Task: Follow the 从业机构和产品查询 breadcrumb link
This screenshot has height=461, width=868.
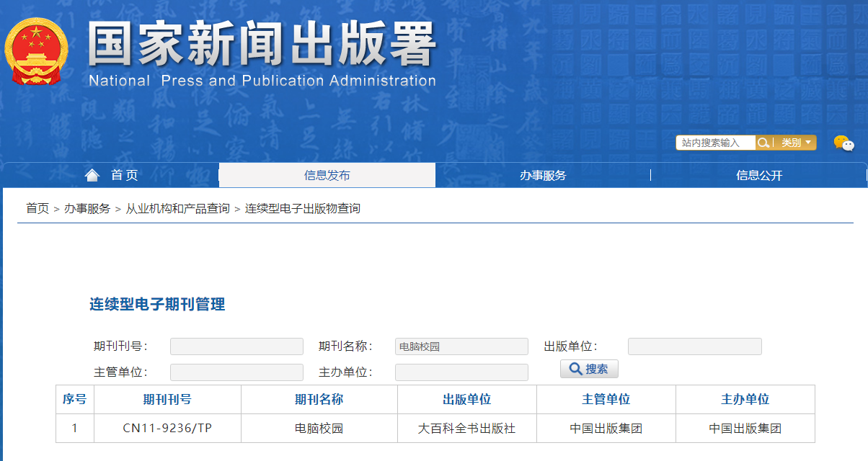Action: [177, 208]
